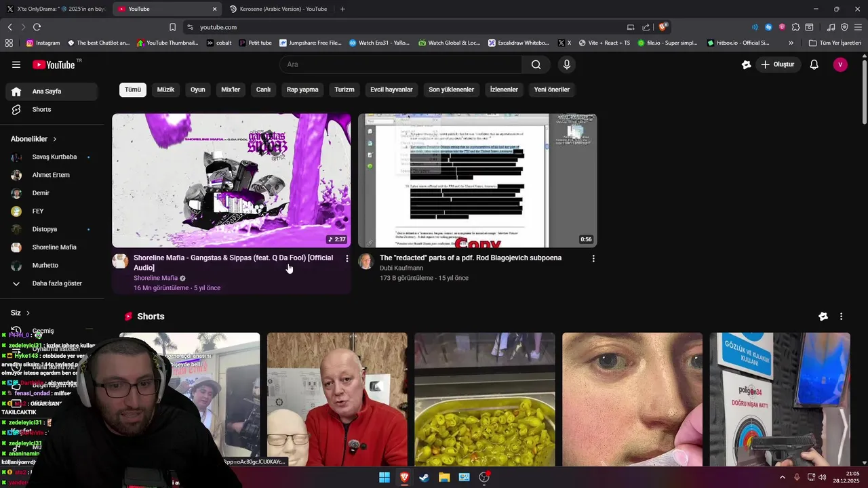Viewport: 868px width, 488px height.
Task: Open a new browser tab
Action: (x=342, y=9)
